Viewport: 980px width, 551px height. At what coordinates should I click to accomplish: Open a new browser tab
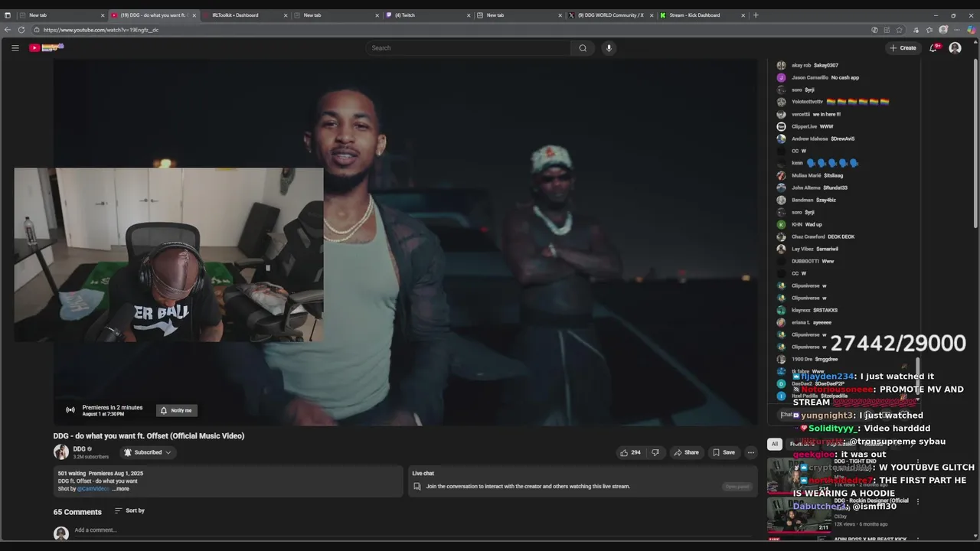756,15
